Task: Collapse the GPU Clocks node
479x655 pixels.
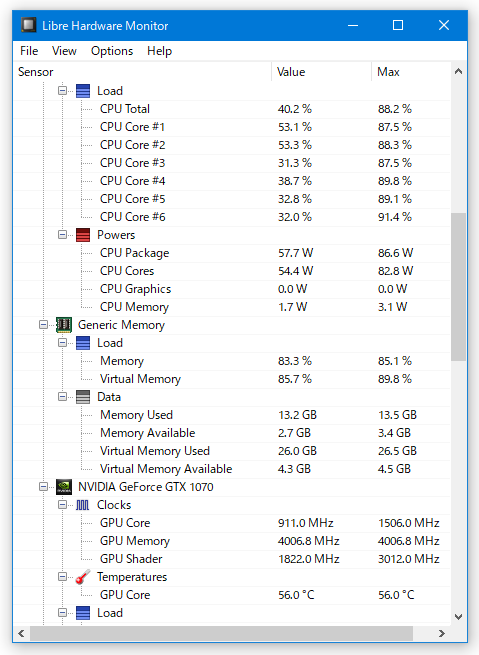Action: point(62,505)
